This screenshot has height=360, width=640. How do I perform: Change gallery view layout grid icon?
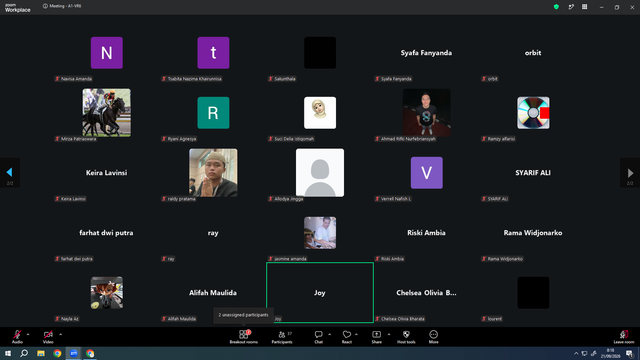click(584, 7)
